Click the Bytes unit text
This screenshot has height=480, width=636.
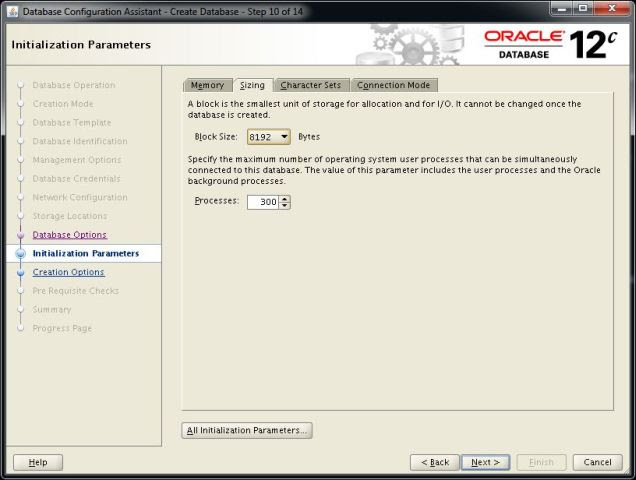point(309,137)
